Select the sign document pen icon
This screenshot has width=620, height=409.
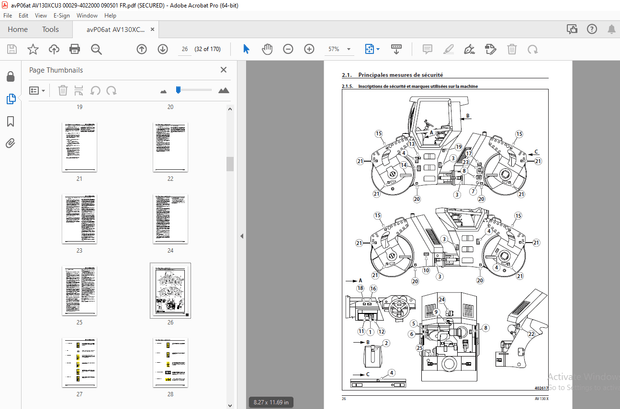tap(469, 49)
